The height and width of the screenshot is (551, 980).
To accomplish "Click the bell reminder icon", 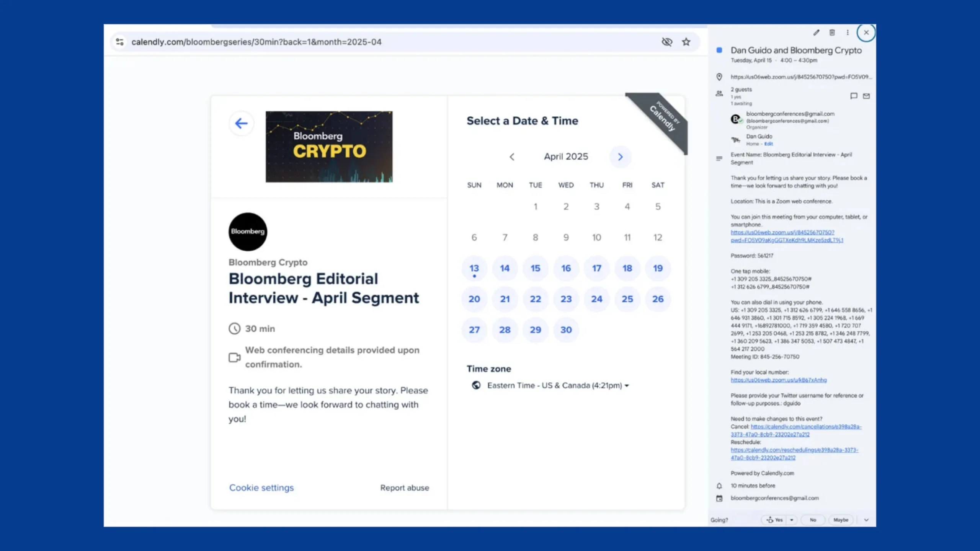I will click(719, 486).
